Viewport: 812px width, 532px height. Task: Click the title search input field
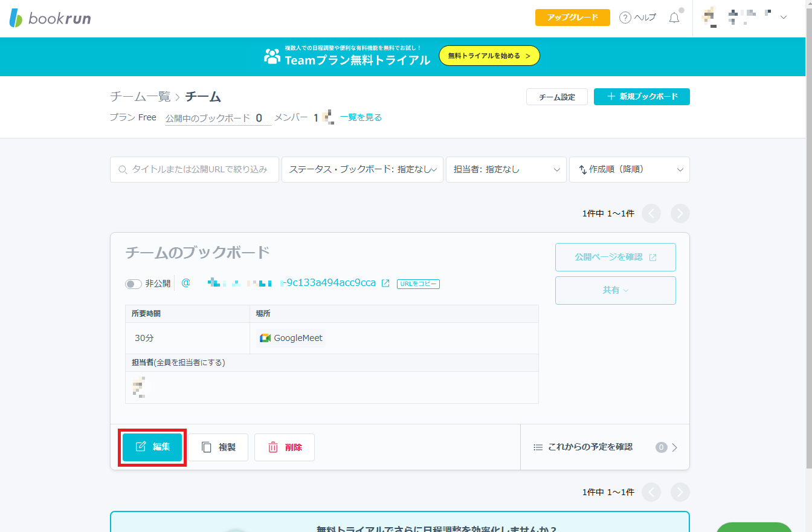tap(193, 169)
